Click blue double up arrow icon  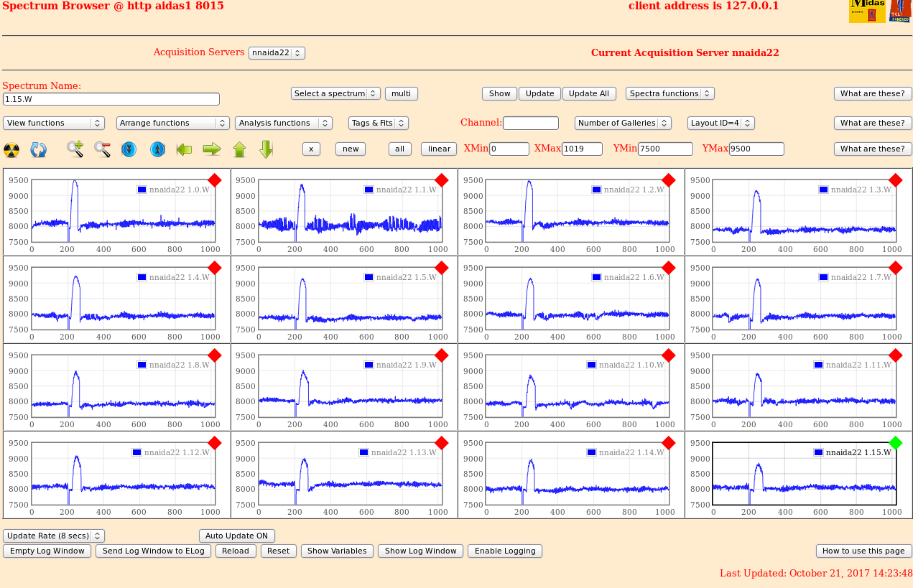coord(158,149)
